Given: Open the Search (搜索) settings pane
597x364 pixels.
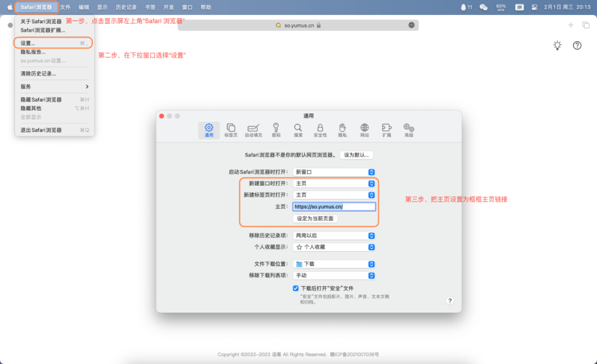Looking at the screenshot, I should (x=298, y=130).
